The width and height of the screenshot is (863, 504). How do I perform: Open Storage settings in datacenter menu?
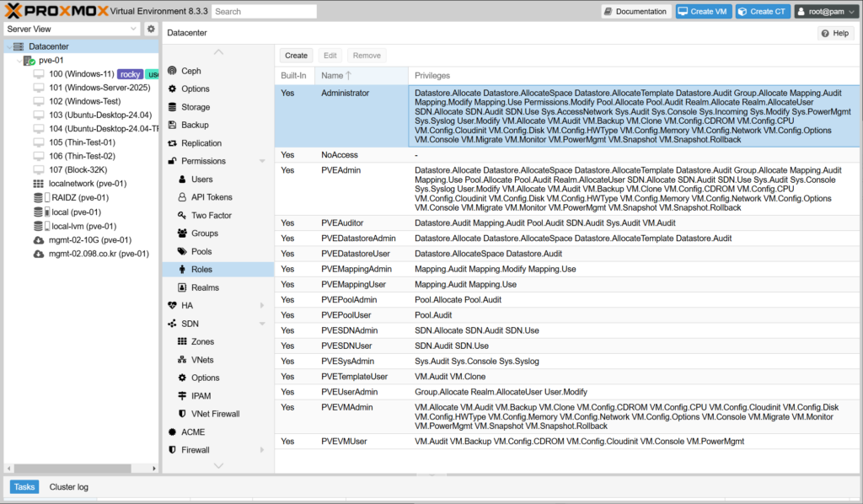pos(195,107)
